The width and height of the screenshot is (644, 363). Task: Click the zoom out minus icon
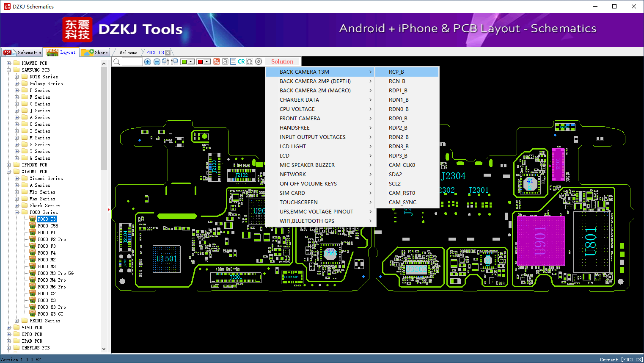[x=157, y=62]
